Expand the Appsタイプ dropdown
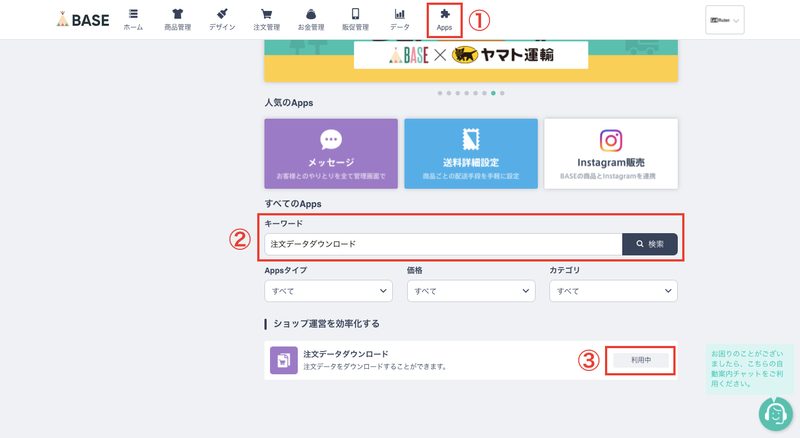The height and width of the screenshot is (438, 800). pyautogui.click(x=329, y=291)
